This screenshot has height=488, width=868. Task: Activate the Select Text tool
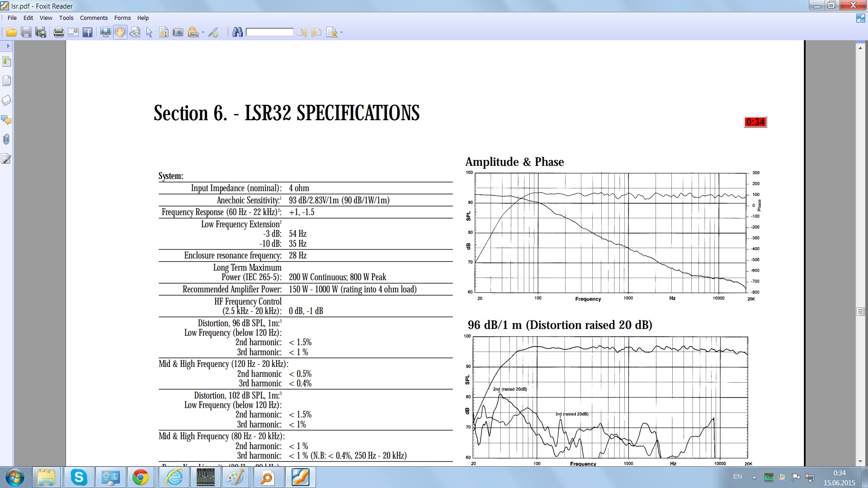click(x=164, y=32)
